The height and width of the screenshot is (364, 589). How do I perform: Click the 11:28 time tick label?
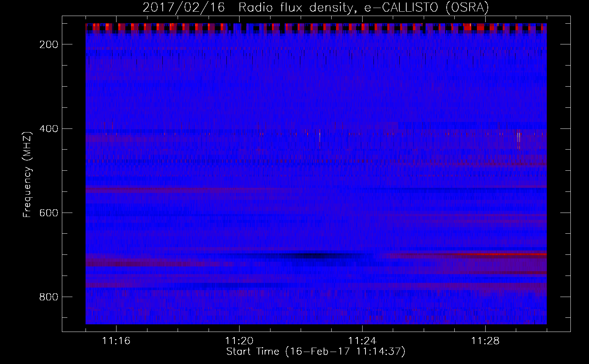tap(485, 341)
